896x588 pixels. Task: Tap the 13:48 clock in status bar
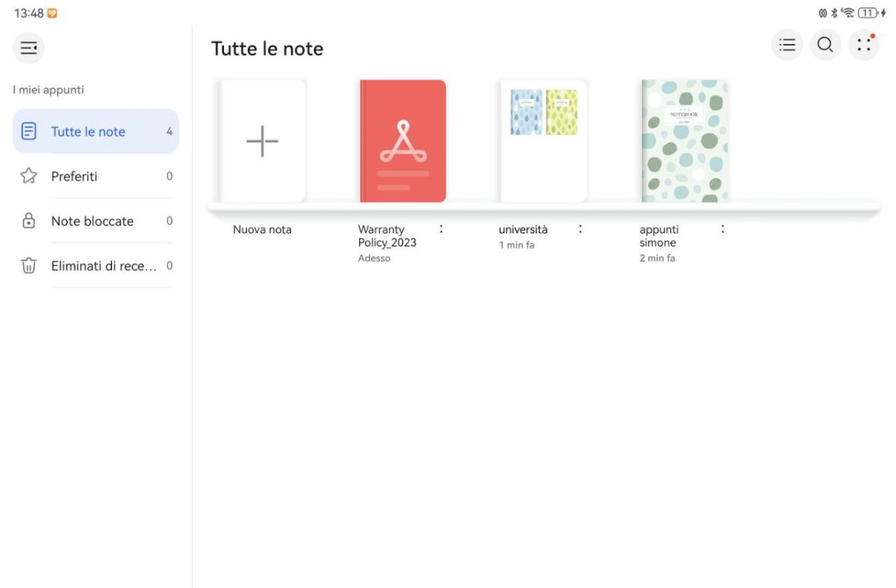point(28,13)
